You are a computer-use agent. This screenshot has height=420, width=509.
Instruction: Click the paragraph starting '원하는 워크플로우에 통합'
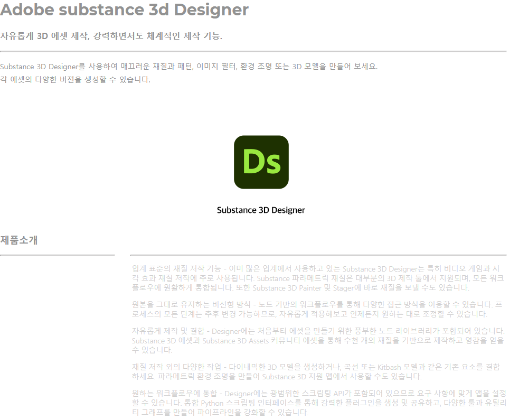click(x=319, y=403)
